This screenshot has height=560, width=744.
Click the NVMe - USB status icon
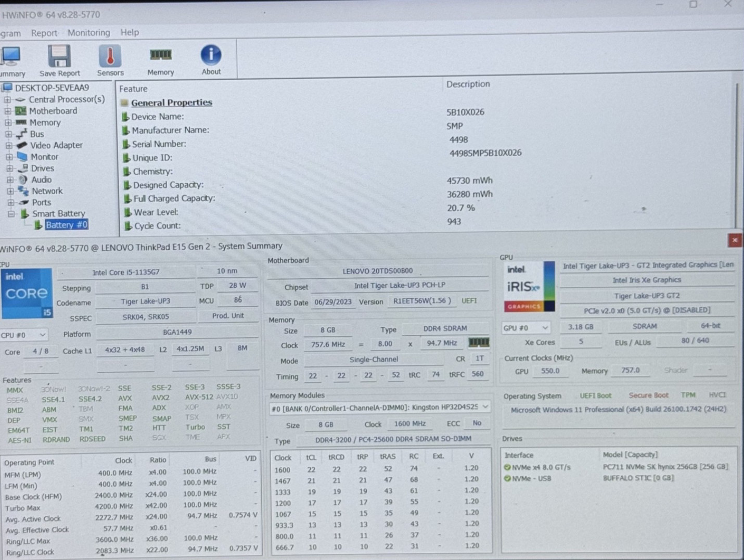tap(507, 478)
